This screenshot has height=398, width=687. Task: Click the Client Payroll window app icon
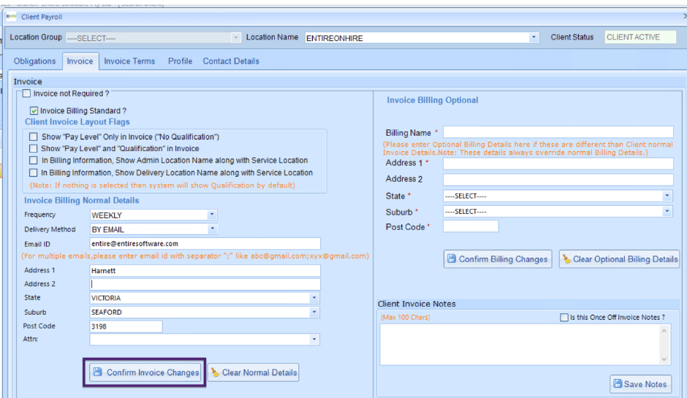click(11, 17)
